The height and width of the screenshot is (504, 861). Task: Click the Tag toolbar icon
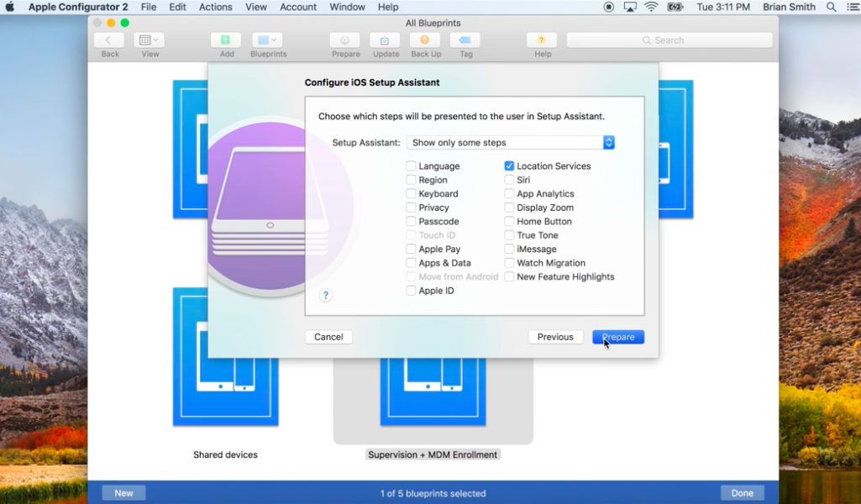tap(465, 40)
